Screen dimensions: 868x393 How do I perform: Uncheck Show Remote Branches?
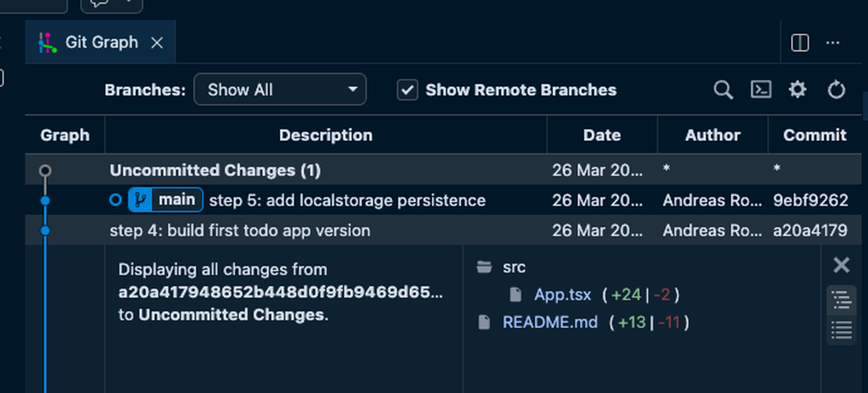pos(407,89)
